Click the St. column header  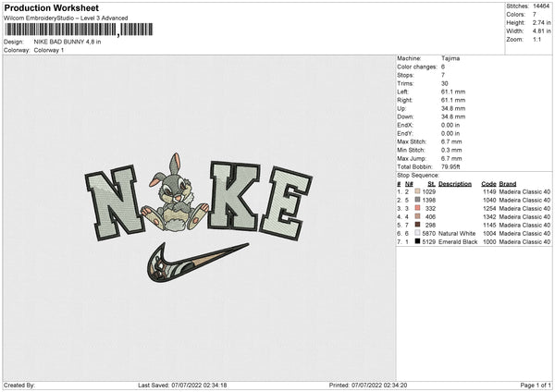[431, 184]
